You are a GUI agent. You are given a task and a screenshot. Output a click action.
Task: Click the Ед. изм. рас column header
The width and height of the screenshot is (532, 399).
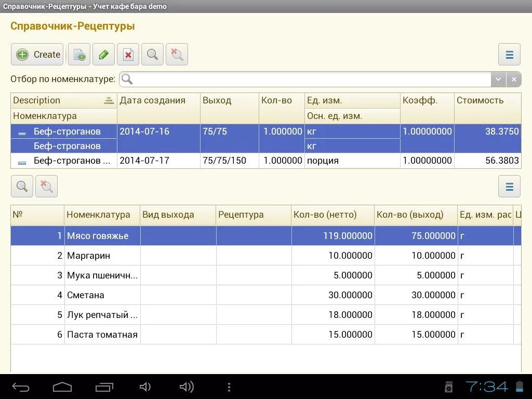click(486, 215)
